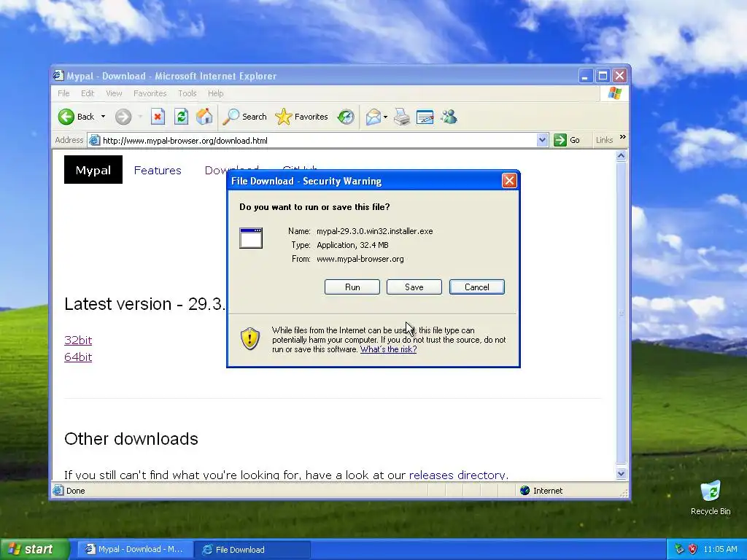This screenshot has height=560, width=747.
Task: Open the What's the risk? link
Action: coord(388,349)
